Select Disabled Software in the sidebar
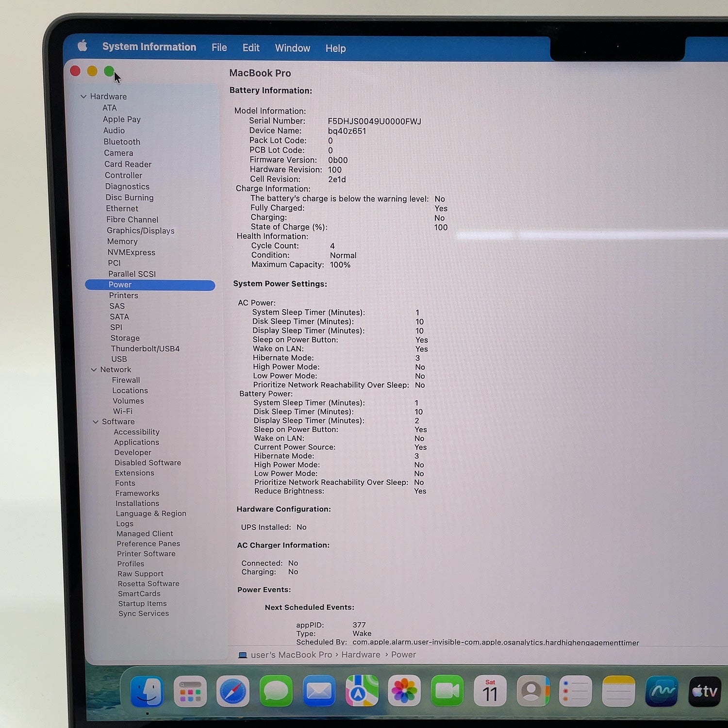 tap(148, 463)
